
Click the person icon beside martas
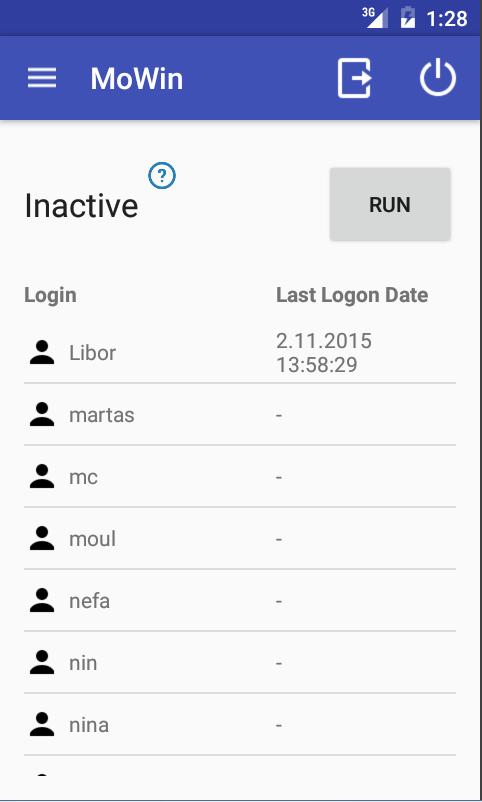coord(42,415)
